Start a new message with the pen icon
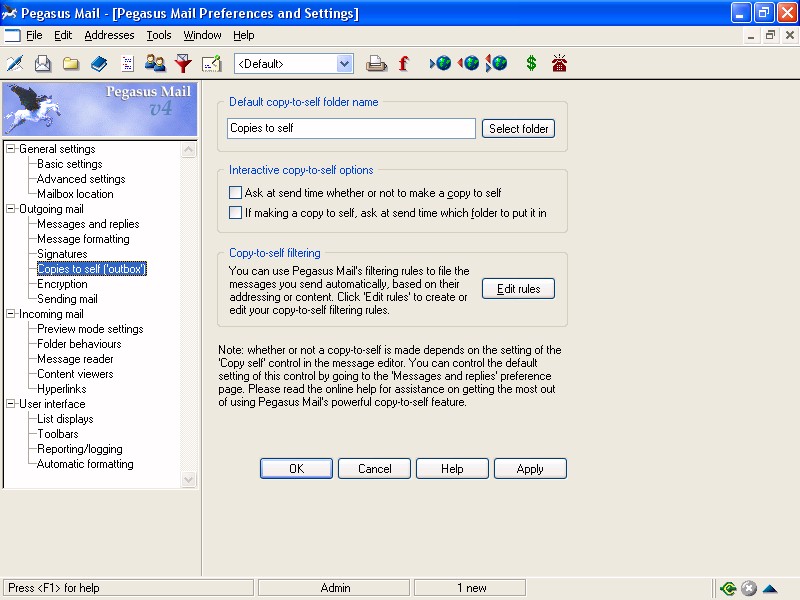Screen dimensions: 800x600 [15, 64]
